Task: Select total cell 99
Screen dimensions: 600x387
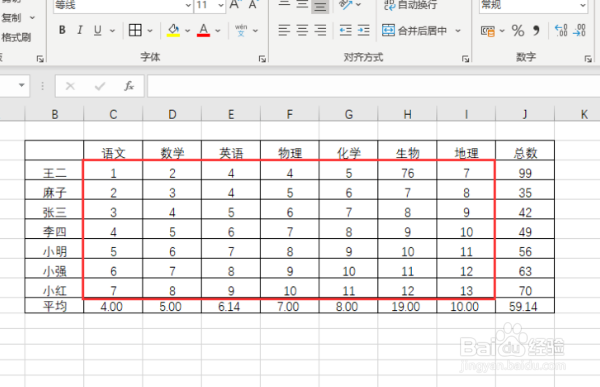Action: [525, 170]
